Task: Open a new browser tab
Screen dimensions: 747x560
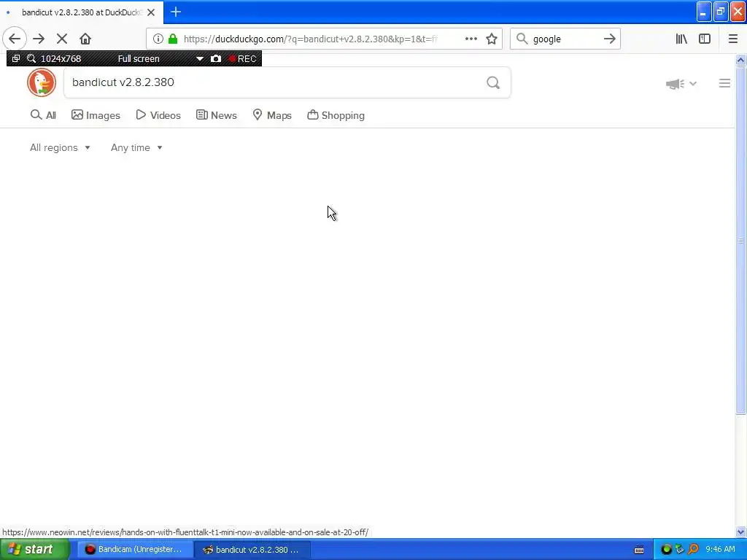Action: pos(175,12)
